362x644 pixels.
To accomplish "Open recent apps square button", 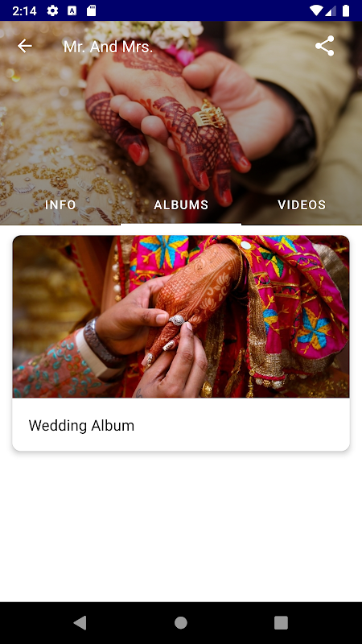I will (x=281, y=623).
